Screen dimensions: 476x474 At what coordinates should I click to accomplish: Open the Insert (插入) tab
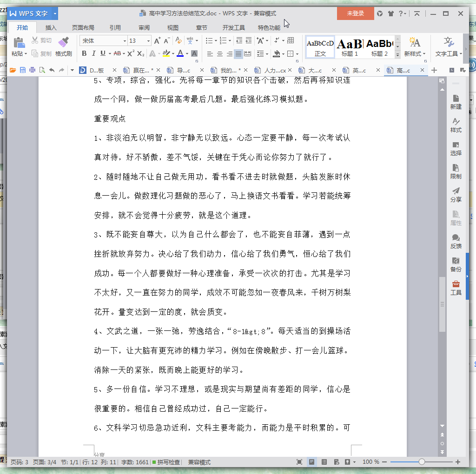click(51, 27)
